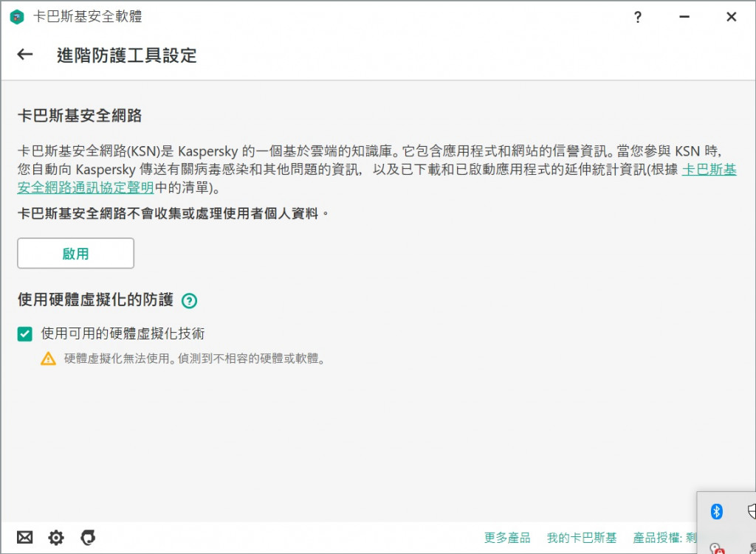Image resolution: width=756 pixels, height=554 pixels.
Task: Click the Kaspersky shield logo in title bar
Action: [17, 17]
